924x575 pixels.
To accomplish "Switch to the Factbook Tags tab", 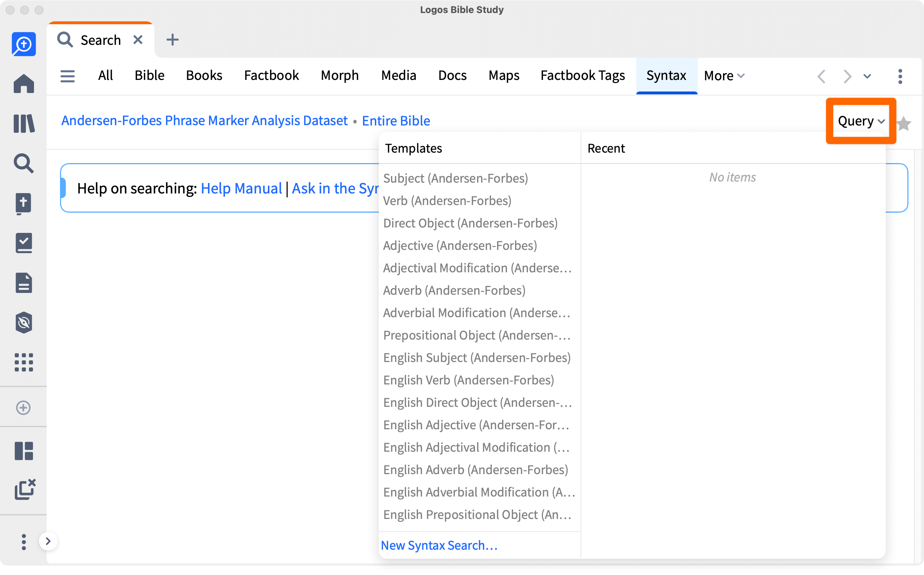I will point(582,75).
